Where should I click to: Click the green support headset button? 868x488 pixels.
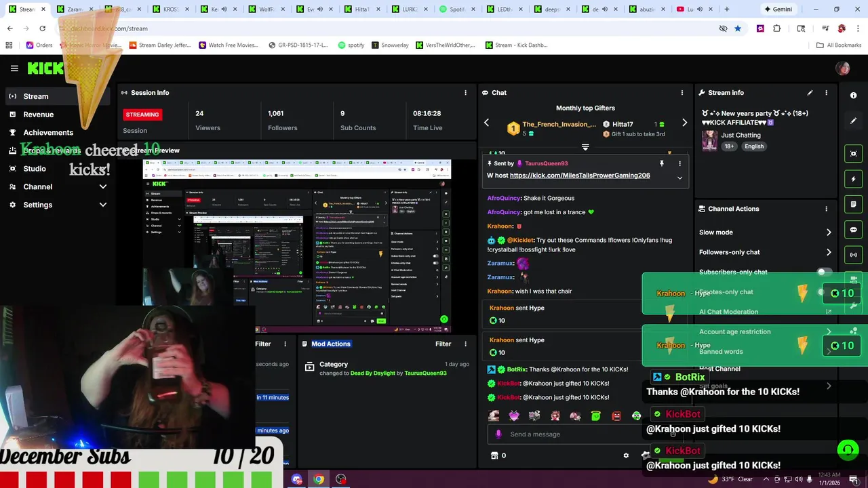tap(848, 449)
